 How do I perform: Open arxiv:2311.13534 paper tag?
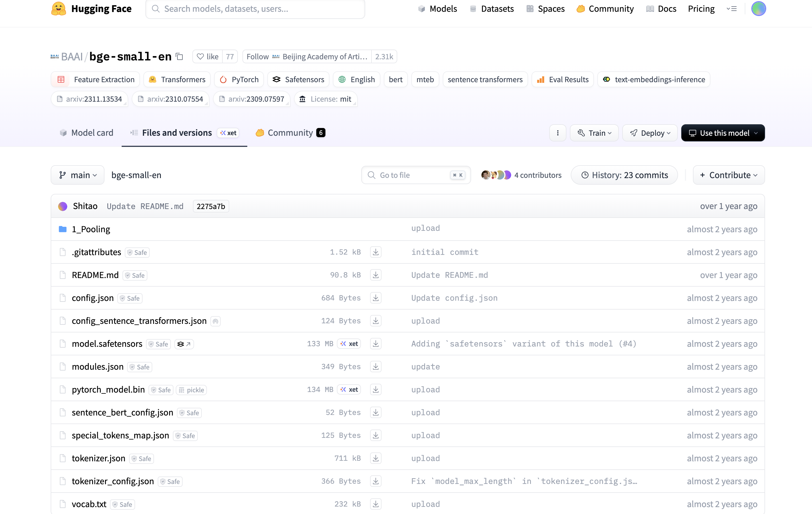(x=89, y=99)
